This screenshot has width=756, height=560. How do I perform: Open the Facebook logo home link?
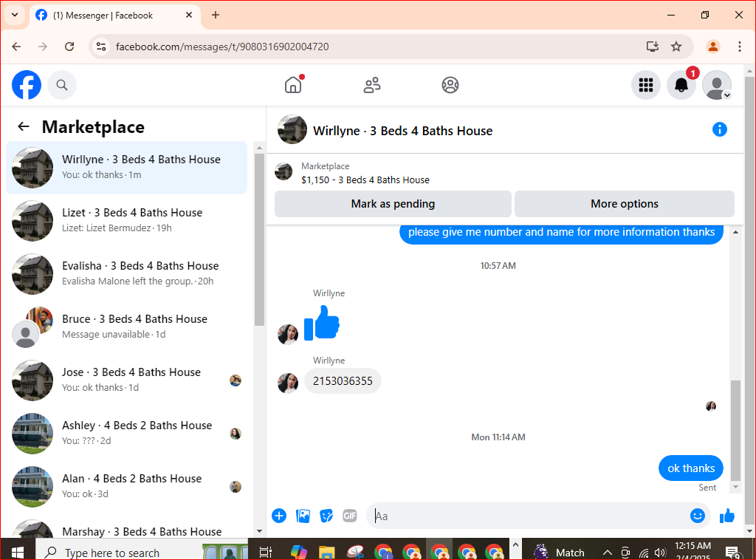tap(27, 85)
